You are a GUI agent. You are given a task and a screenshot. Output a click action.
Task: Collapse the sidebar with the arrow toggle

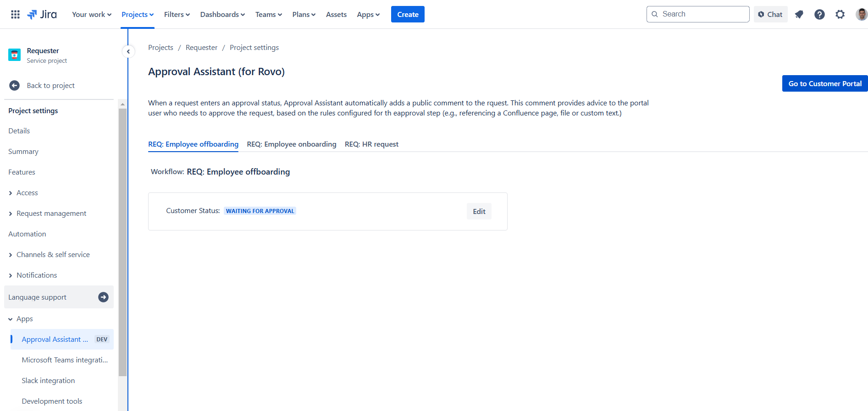[x=128, y=51]
